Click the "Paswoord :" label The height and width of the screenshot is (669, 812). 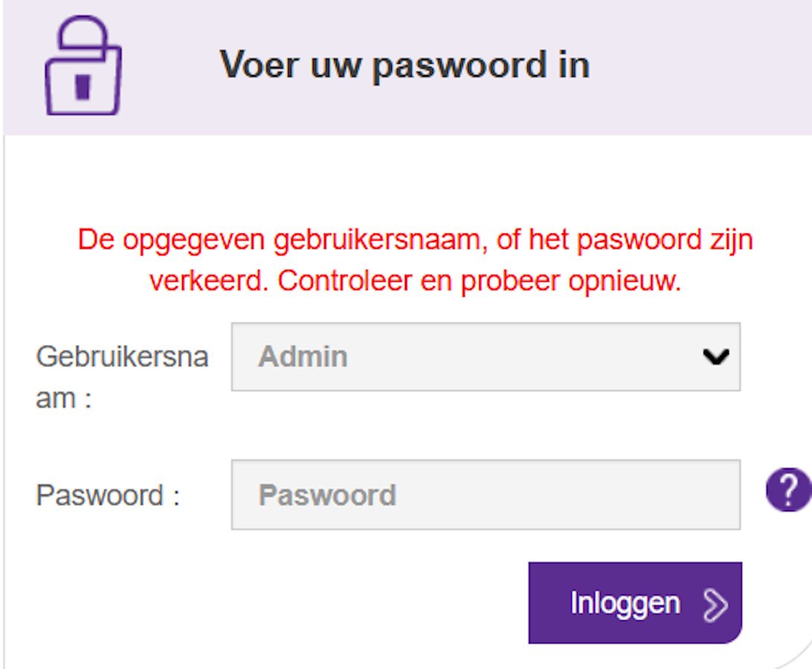click(108, 495)
